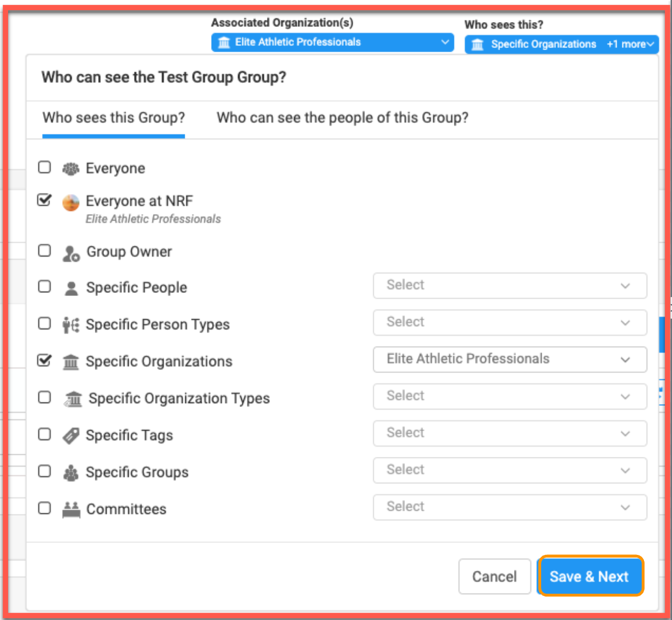Open the Committees select dropdown
This screenshot has width=672, height=620.
click(510, 507)
